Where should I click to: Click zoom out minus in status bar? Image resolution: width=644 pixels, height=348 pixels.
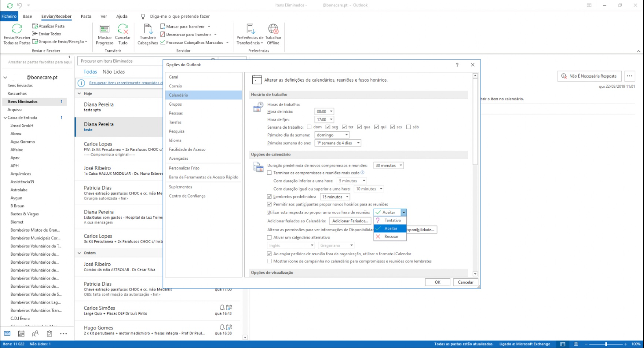(586, 344)
